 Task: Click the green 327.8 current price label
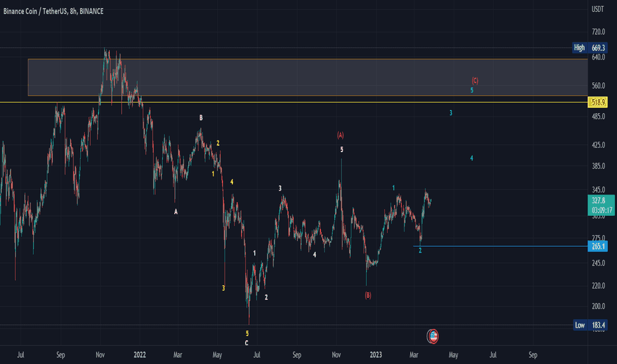601,205
